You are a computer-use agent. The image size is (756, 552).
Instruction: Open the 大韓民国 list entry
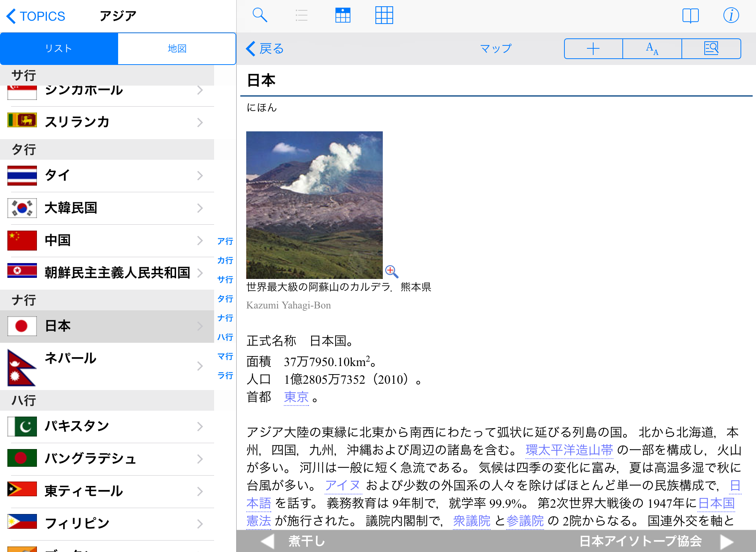(x=107, y=208)
